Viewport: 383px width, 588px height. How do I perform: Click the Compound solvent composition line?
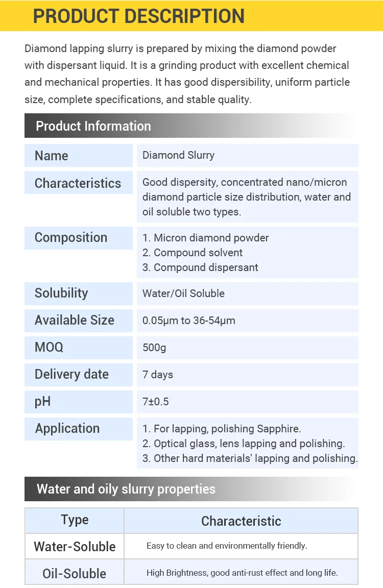pos(198,253)
